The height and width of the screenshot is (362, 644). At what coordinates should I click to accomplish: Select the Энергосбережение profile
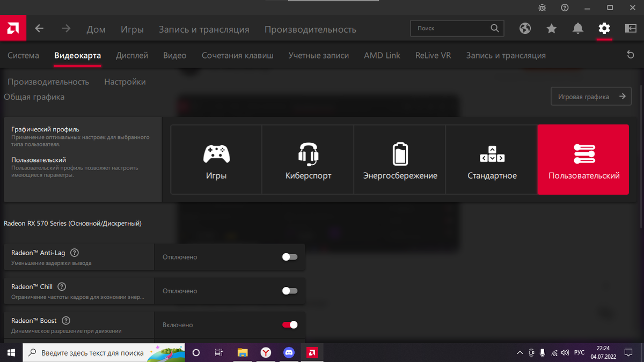pyautogui.click(x=400, y=159)
